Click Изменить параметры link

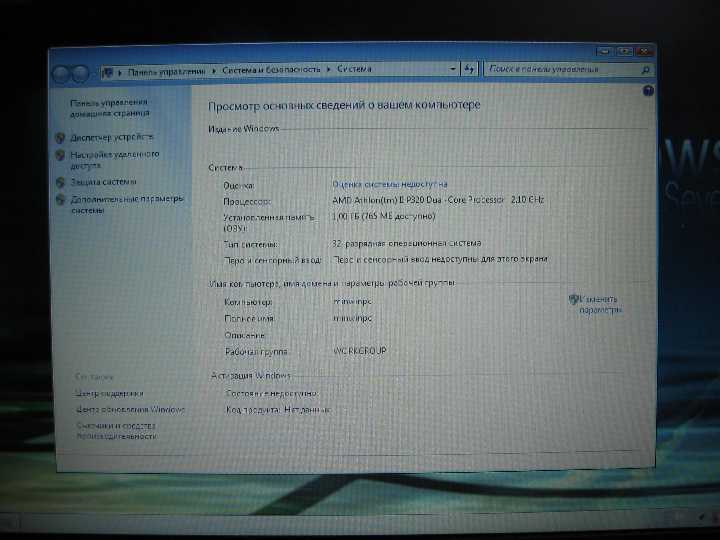coord(600,304)
